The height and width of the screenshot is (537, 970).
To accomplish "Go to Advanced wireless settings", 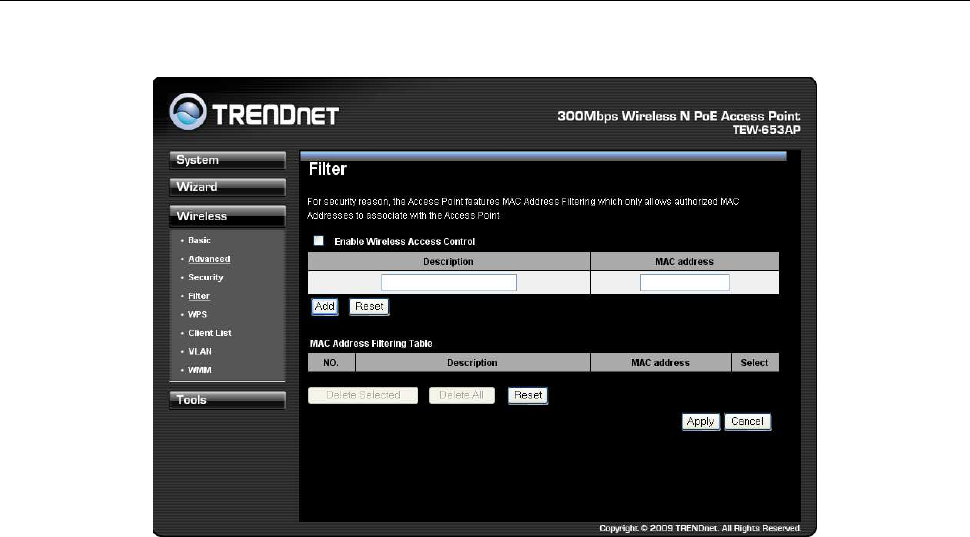I will 209,259.
